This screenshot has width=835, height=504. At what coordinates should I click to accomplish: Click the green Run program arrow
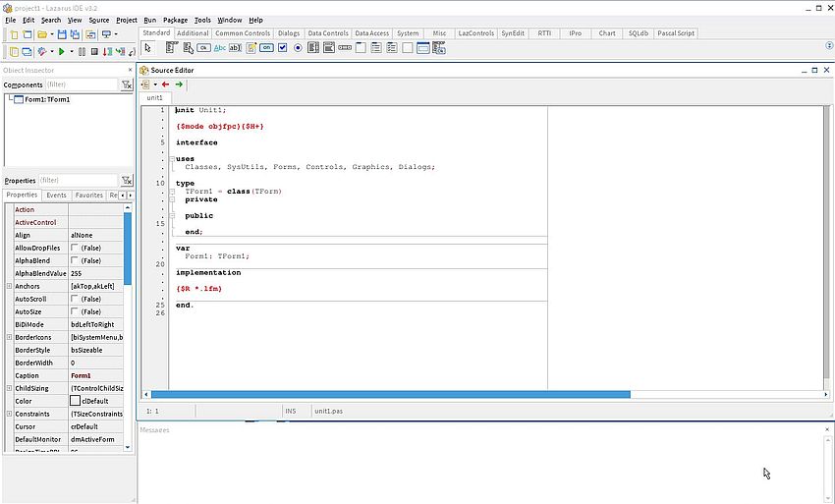pos(61,51)
